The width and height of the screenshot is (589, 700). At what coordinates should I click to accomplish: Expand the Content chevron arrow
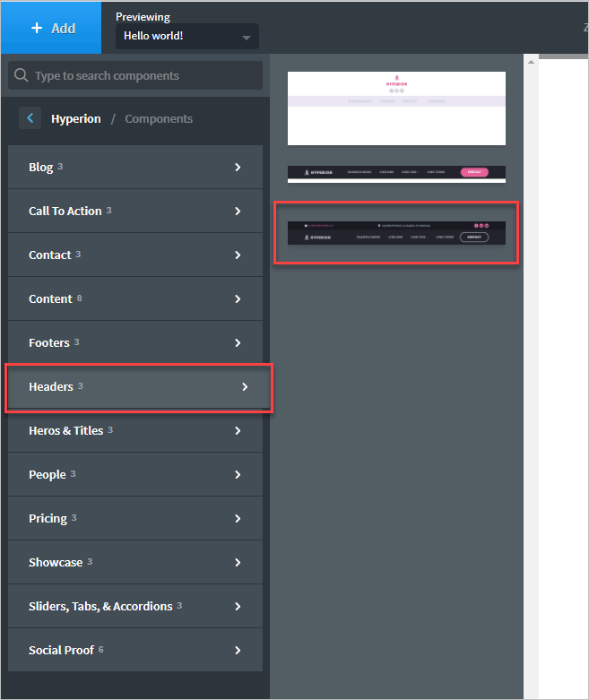coord(238,298)
